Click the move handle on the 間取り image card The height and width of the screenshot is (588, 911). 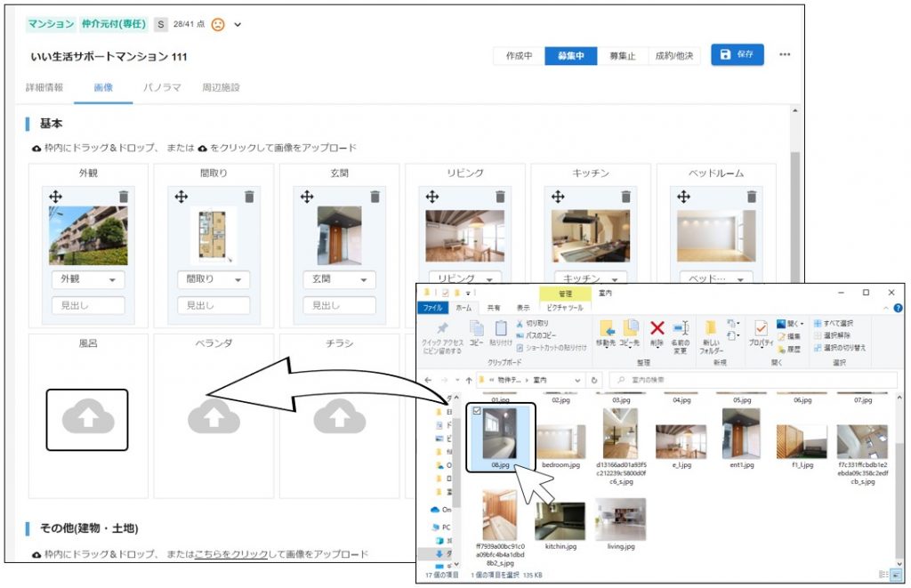coord(181,197)
